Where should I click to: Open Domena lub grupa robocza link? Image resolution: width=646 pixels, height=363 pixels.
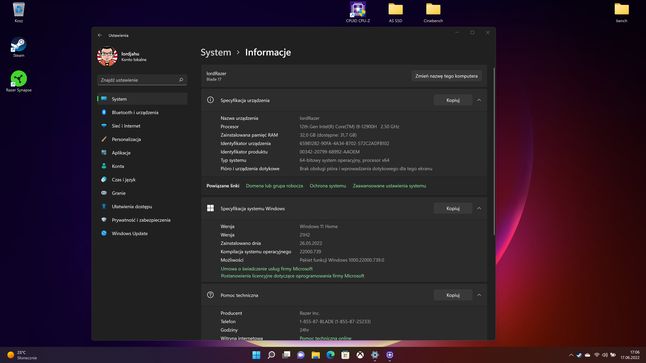click(274, 186)
